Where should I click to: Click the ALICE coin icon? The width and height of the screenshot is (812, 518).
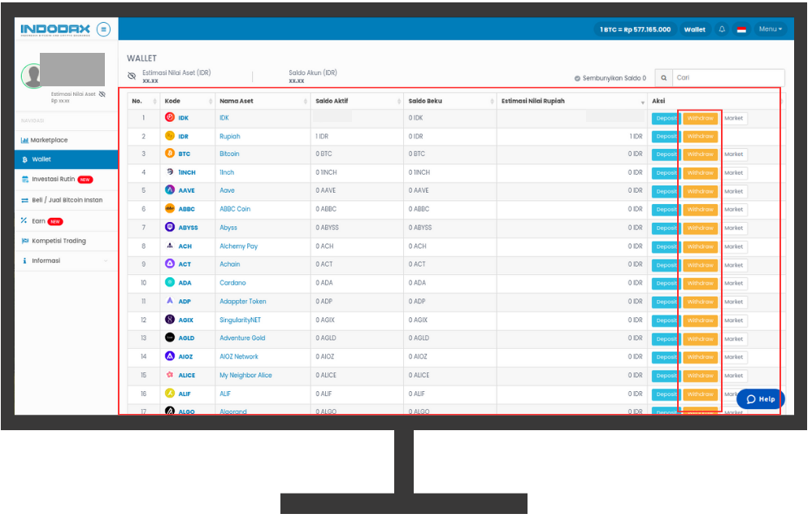click(x=170, y=375)
